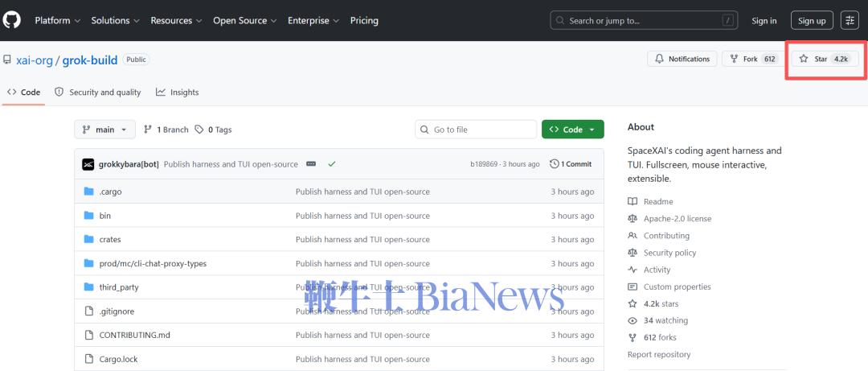Click the Notifications button

click(x=682, y=59)
